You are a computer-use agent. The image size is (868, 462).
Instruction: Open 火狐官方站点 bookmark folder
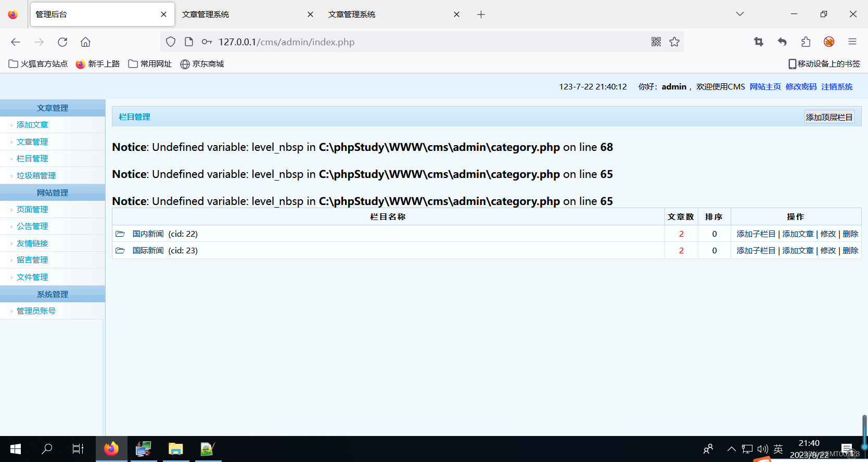[x=39, y=64]
